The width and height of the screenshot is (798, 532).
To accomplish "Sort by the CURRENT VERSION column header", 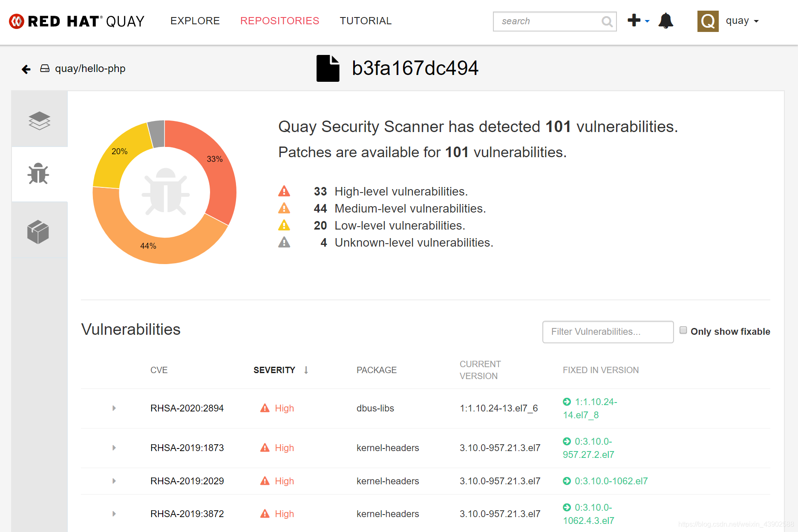I will [x=480, y=370].
